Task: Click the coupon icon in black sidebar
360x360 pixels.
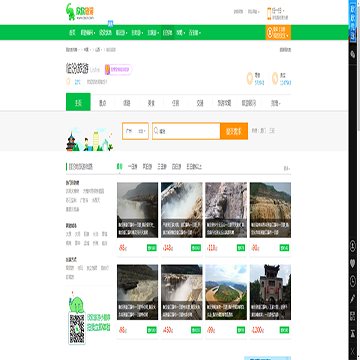Action: (353, 55)
